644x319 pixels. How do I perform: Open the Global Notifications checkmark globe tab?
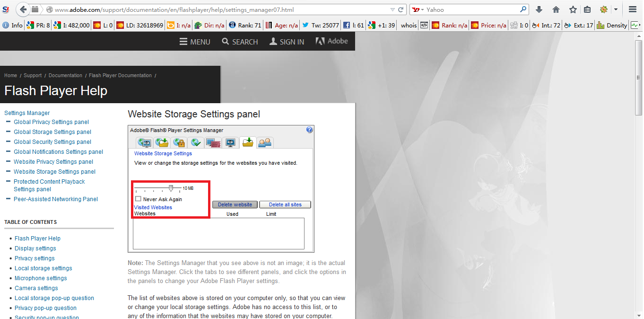(196, 142)
